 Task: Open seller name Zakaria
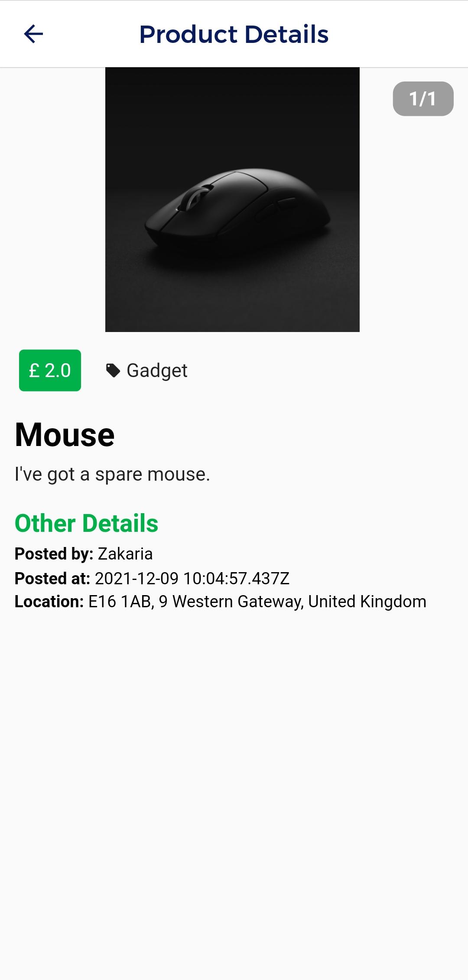point(125,554)
